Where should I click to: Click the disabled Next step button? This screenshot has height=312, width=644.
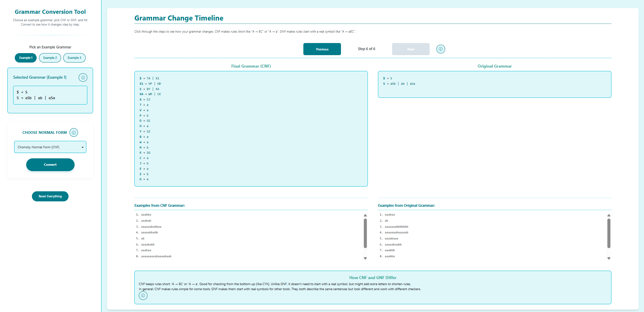[411, 49]
